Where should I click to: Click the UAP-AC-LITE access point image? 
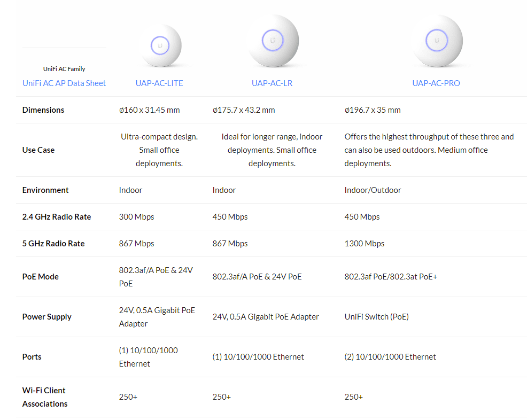tap(159, 45)
